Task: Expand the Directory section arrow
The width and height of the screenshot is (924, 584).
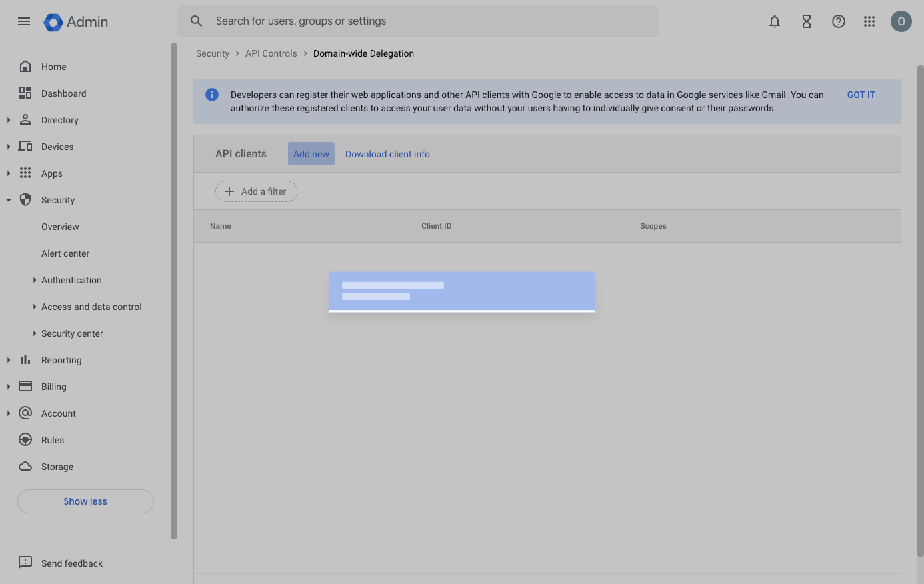Action: coord(9,120)
